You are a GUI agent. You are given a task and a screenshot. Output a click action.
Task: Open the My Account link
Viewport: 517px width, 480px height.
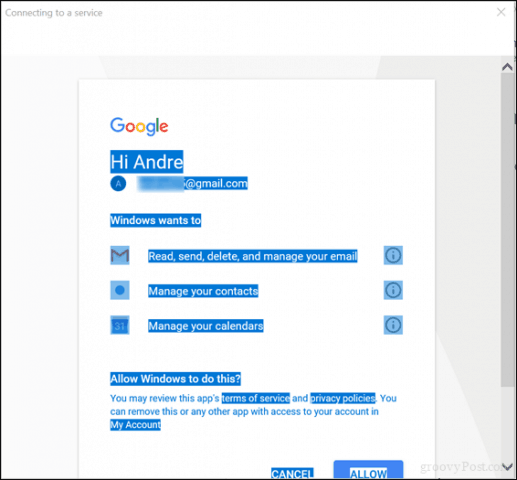[x=135, y=425]
